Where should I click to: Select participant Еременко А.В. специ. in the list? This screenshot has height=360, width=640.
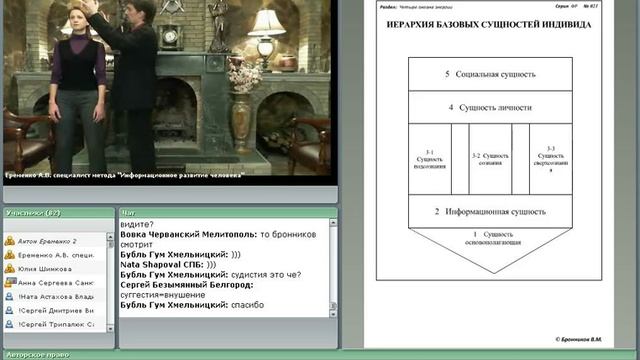coord(55,255)
